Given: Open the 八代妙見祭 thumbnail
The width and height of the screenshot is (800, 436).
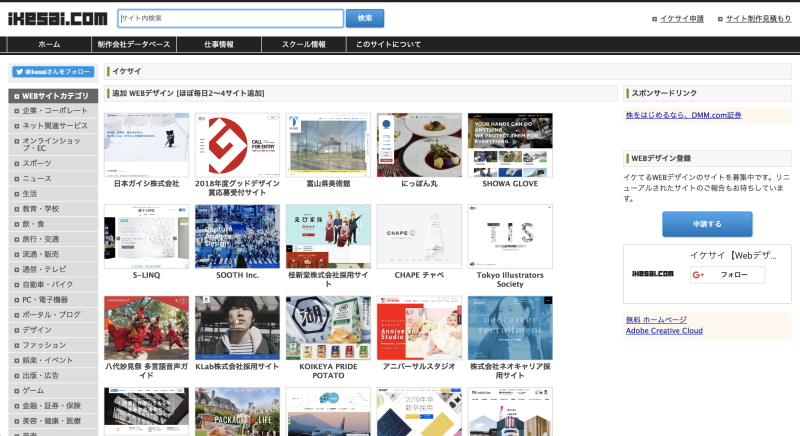Looking at the screenshot, I should [x=146, y=328].
